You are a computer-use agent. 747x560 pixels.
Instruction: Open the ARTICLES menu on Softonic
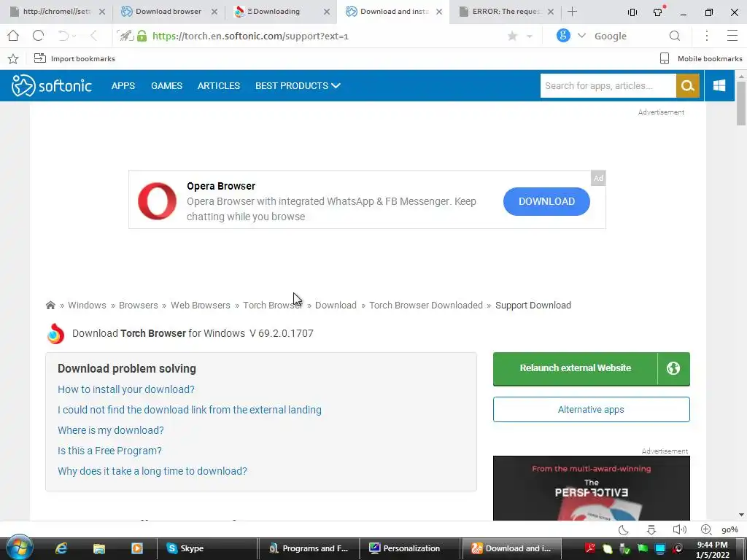point(219,86)
